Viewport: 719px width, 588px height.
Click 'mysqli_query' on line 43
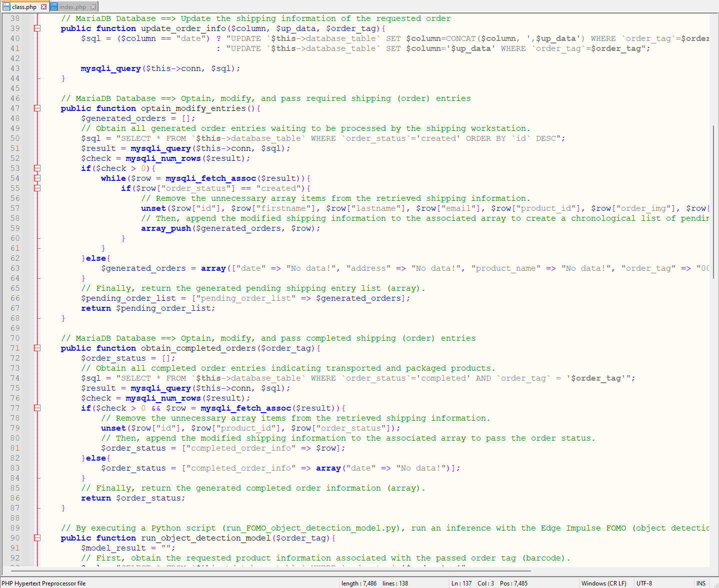coord(111,68)
